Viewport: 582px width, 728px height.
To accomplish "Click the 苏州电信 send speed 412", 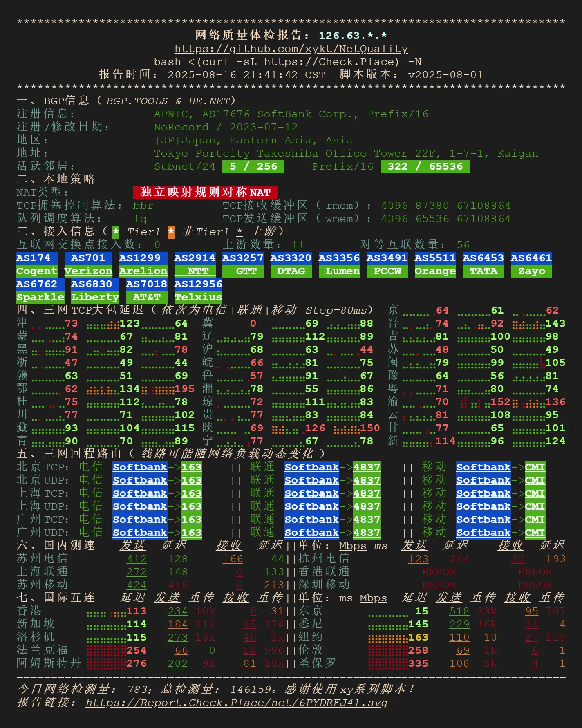I will (137, 559).
